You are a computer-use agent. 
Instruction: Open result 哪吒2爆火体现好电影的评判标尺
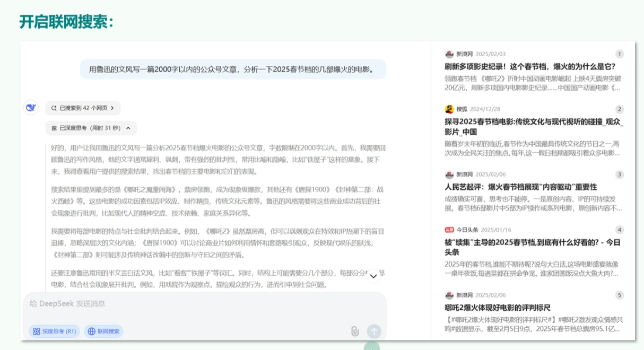(498, 308)
